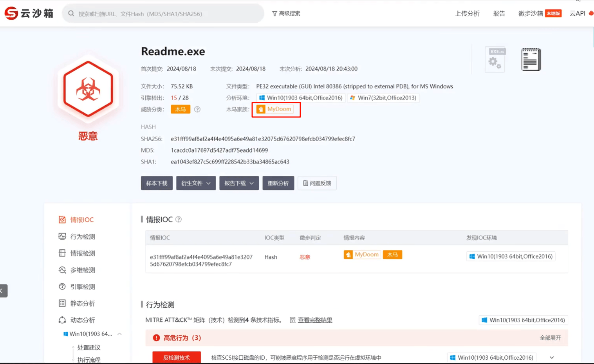Click the orange 木马 threat classification tag

181,109
